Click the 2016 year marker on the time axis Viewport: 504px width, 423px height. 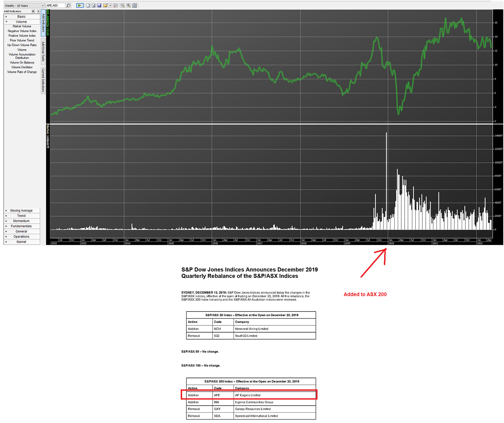(215, 243)
